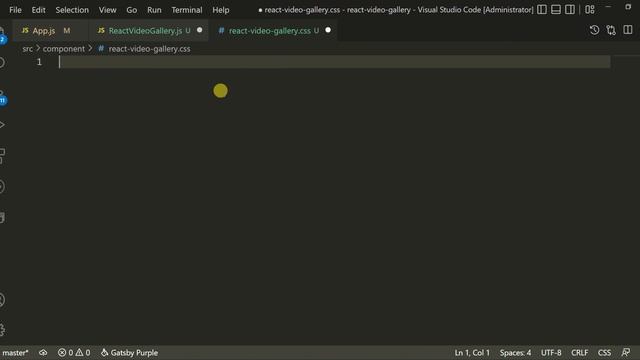Open the View menu
Screen dimensions: 640x360
pyautogui.click(x=107, y=10)
